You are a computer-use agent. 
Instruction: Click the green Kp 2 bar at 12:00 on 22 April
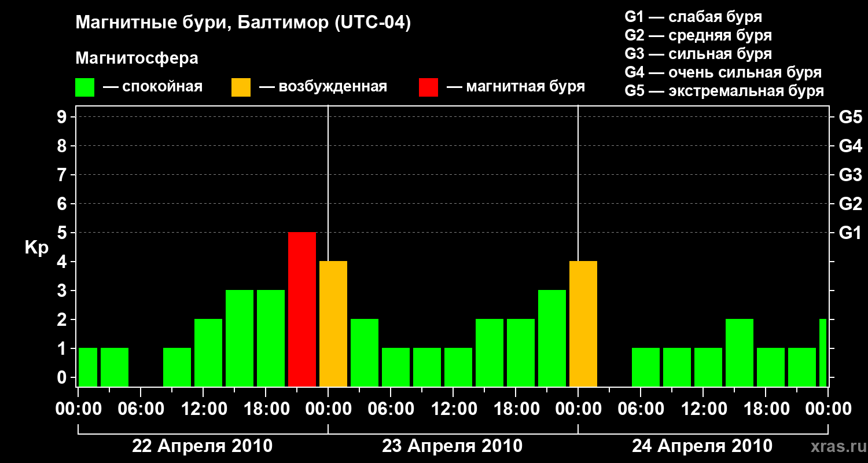pos(208,352)
